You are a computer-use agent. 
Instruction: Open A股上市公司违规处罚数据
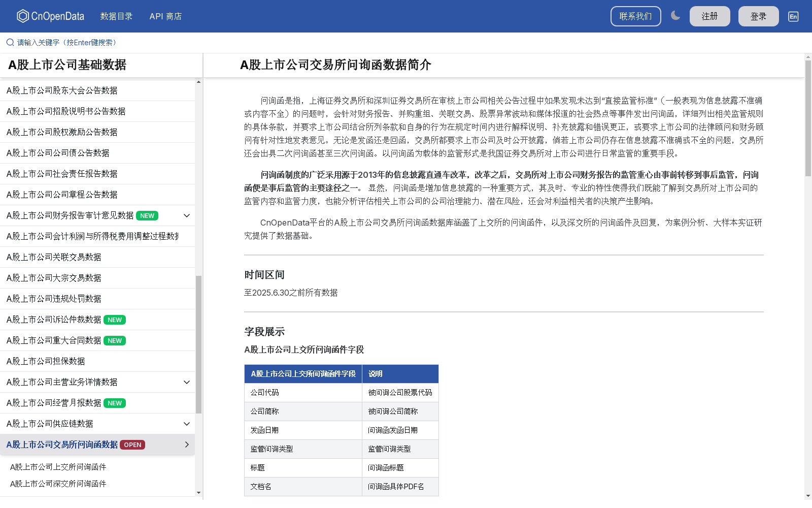tap(97, 299)
